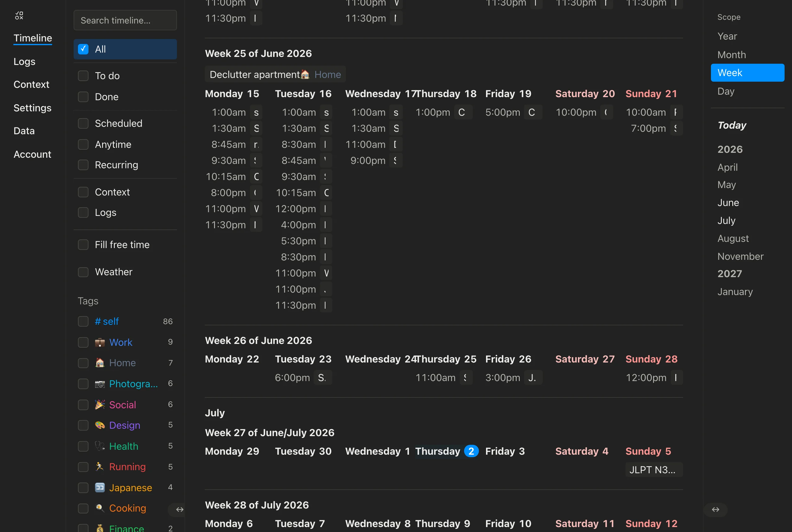Click the Search timeline input field

click(125, 20)
